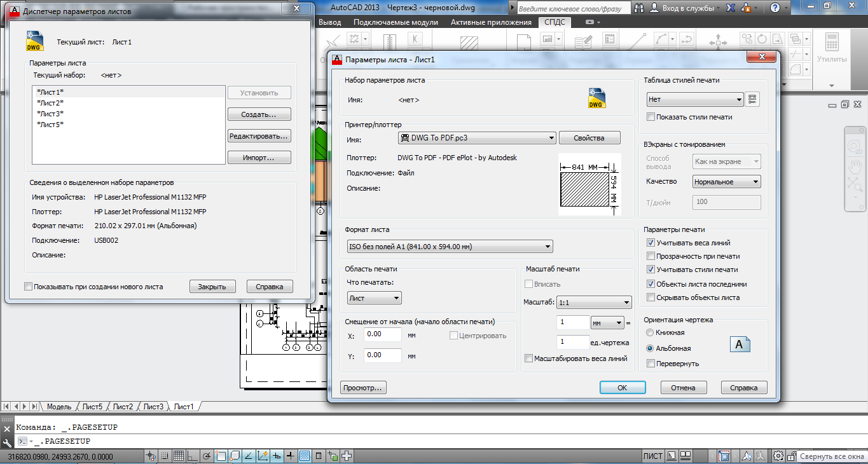Toggle snap mode in status bar

point(165,456)
